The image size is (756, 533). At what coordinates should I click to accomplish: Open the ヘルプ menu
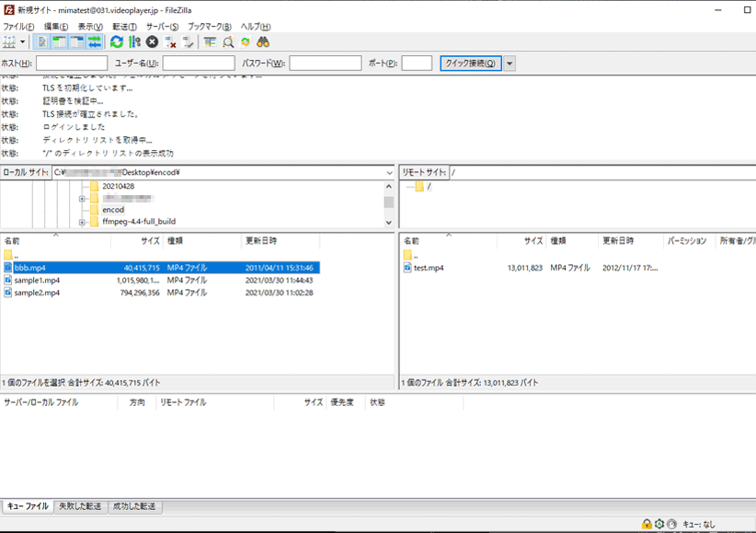(x=256, y=27)
